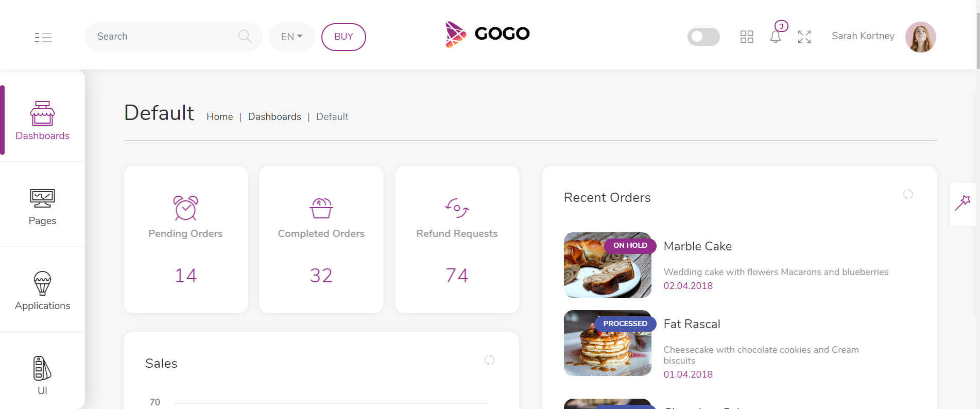The image size is (980, 409).
Task: Refresh the Recent Orders card
Action: [908, 194]
